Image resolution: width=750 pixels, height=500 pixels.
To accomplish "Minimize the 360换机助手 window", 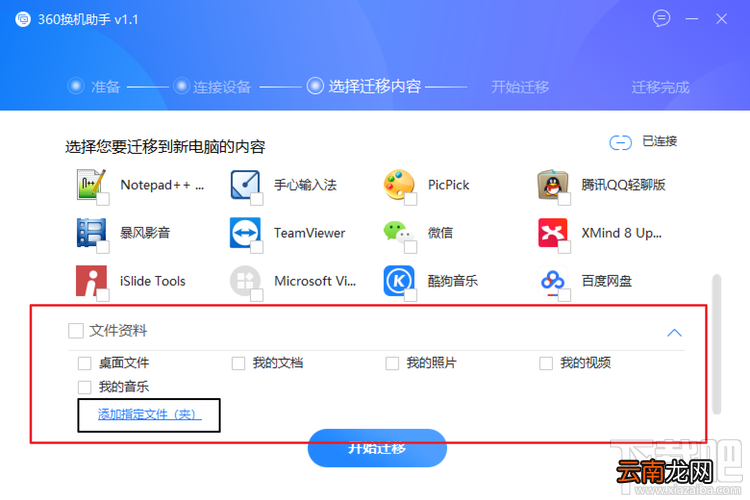I will [692, 19].
